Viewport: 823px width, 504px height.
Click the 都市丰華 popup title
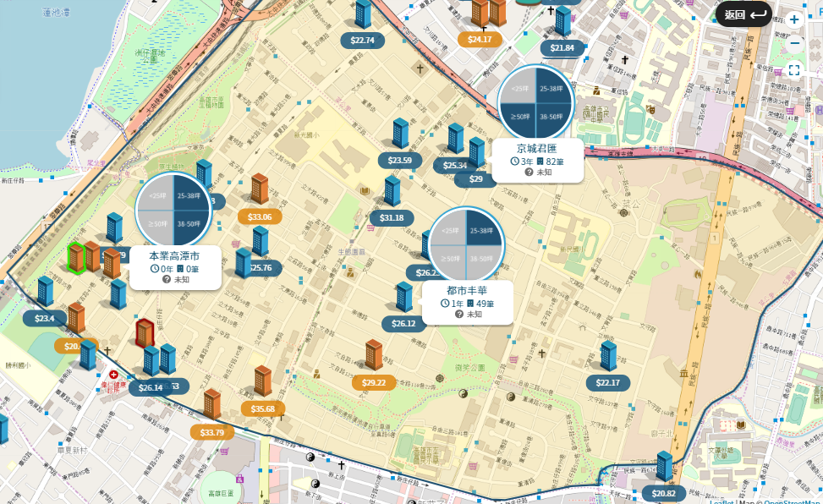click(x=467, y=290)
